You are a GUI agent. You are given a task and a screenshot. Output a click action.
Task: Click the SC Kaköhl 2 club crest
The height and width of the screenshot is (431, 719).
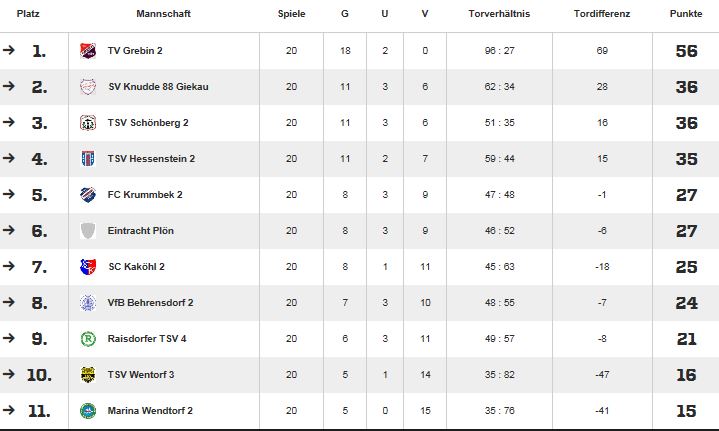pos(88,266)
